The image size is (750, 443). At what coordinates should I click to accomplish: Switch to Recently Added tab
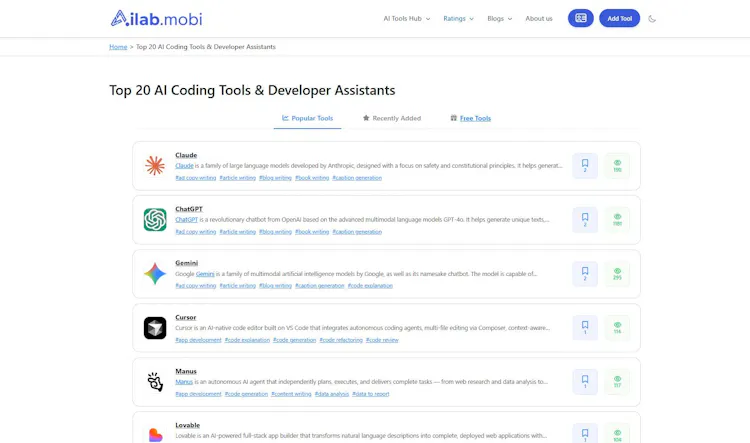(x=392, y=118)
